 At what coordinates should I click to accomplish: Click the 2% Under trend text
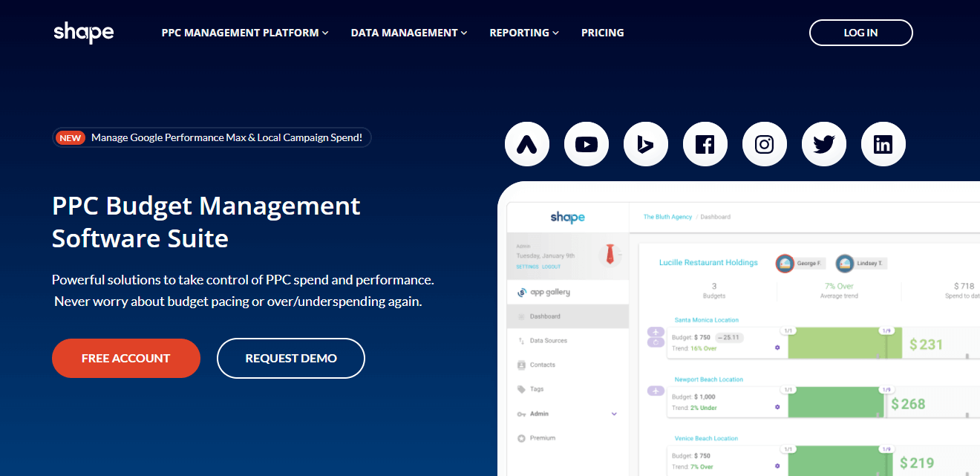click(x=704, y=408)
